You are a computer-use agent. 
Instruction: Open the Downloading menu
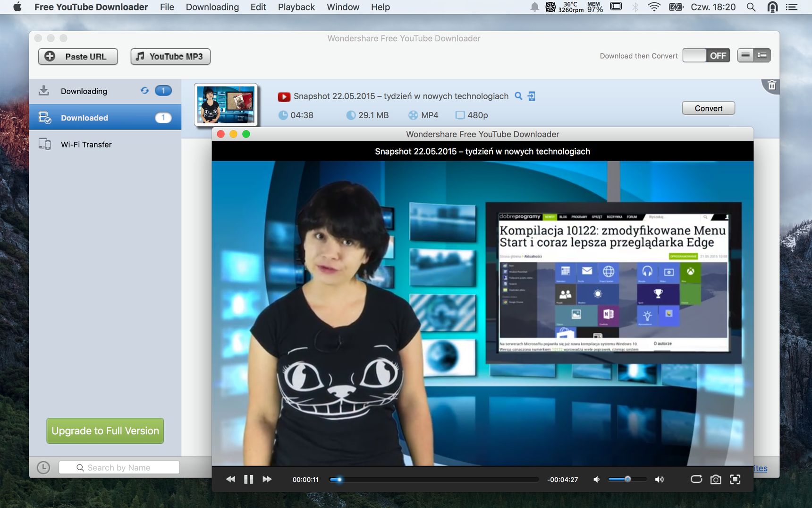click(212, 7)
